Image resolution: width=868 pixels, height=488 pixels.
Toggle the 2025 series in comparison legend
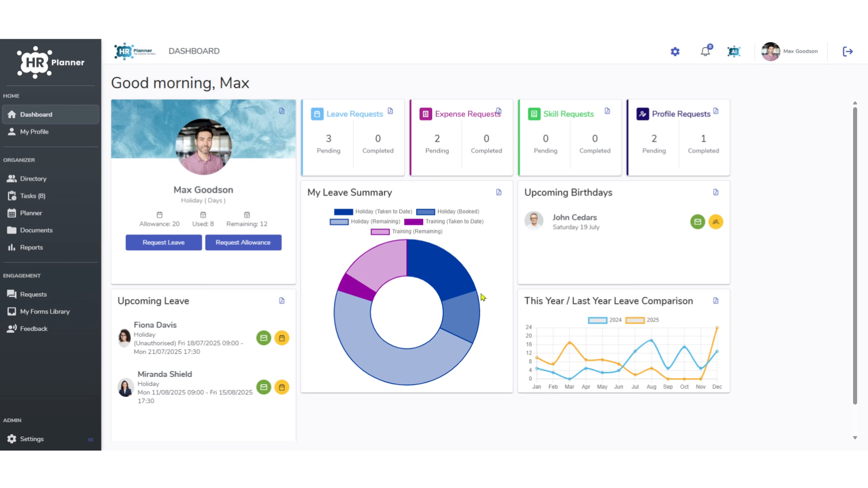[x=642, y=320]
